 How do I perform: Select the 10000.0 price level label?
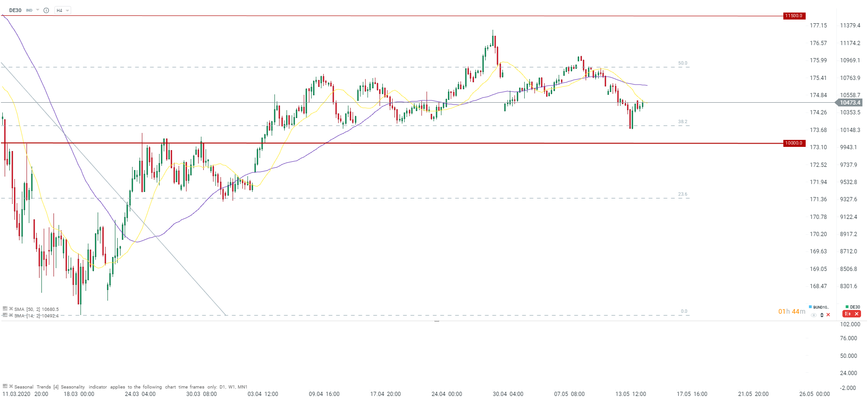click(794, 143)
